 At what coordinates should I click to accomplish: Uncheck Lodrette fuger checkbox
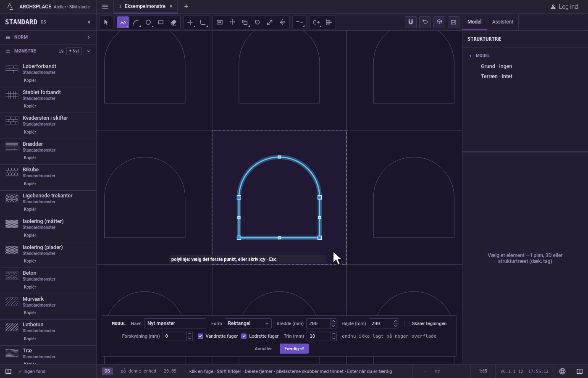244,336
